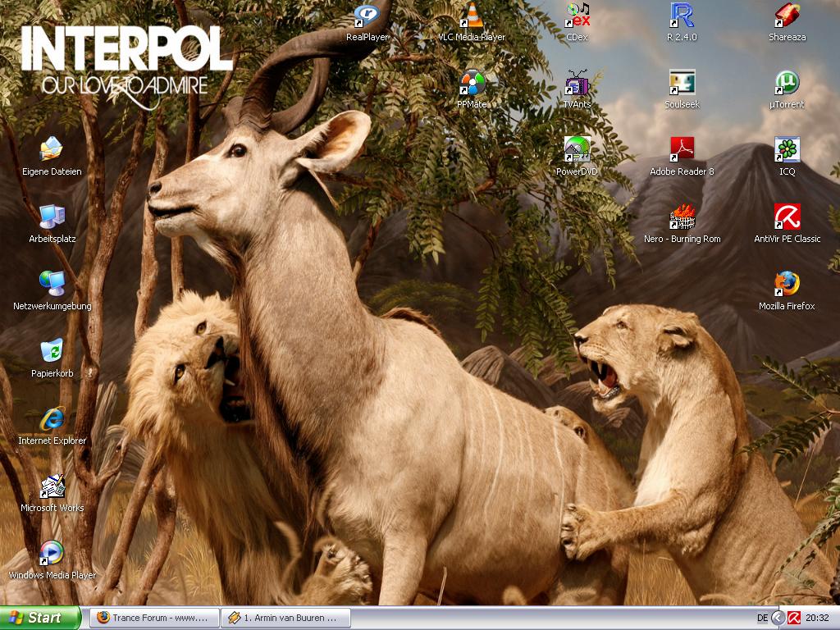Screen dimensions: 840x630
Task: Open the DE language bar selector
Action: [x=762, y=618]
